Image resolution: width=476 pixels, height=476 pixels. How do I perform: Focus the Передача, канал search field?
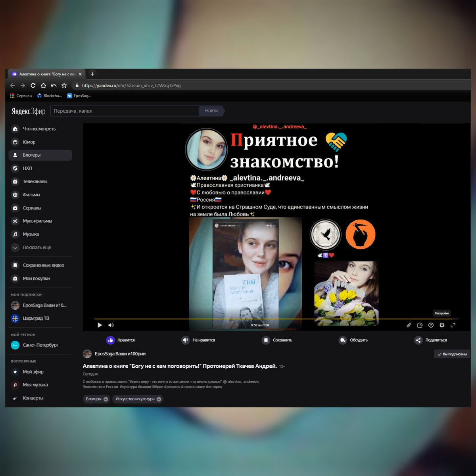125,111
